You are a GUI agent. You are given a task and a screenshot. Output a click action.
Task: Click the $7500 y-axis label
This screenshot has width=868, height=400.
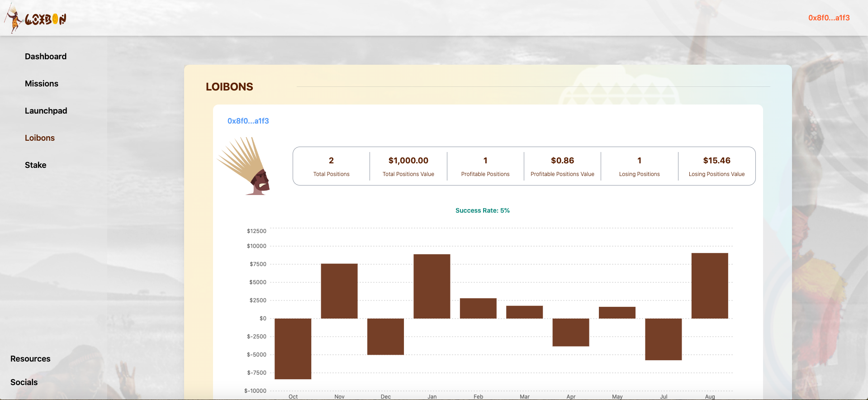tap(258, 264)
